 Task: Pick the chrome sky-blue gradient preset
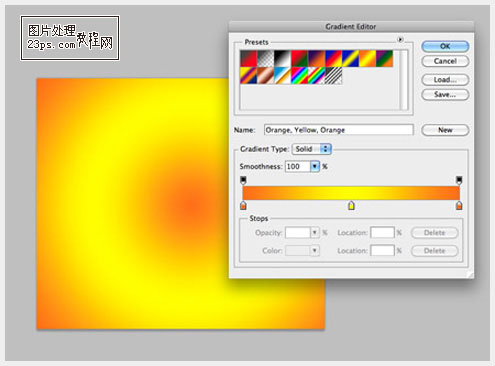(x=282, y=75)
